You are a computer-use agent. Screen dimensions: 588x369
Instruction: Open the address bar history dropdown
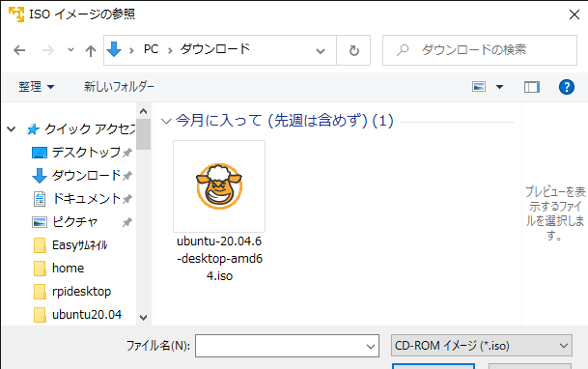pyautogui.click(x=321, y=50)
